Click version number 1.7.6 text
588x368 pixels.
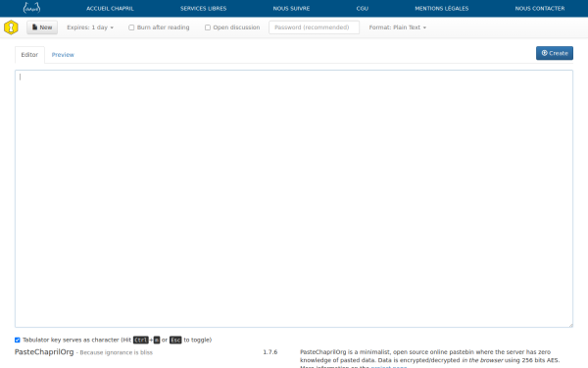[270, 352]
